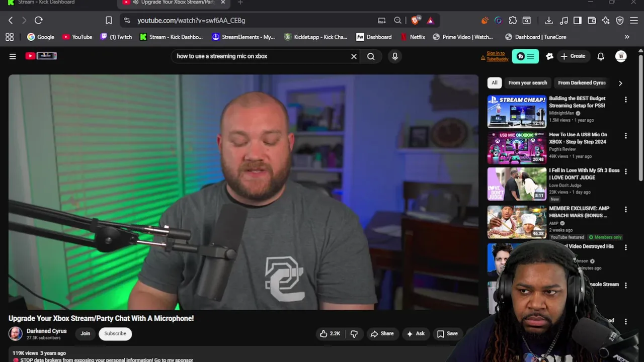Focus the YouTube search input field
Image resolution: width=644 pixels, height=362 pixels.
262,56
